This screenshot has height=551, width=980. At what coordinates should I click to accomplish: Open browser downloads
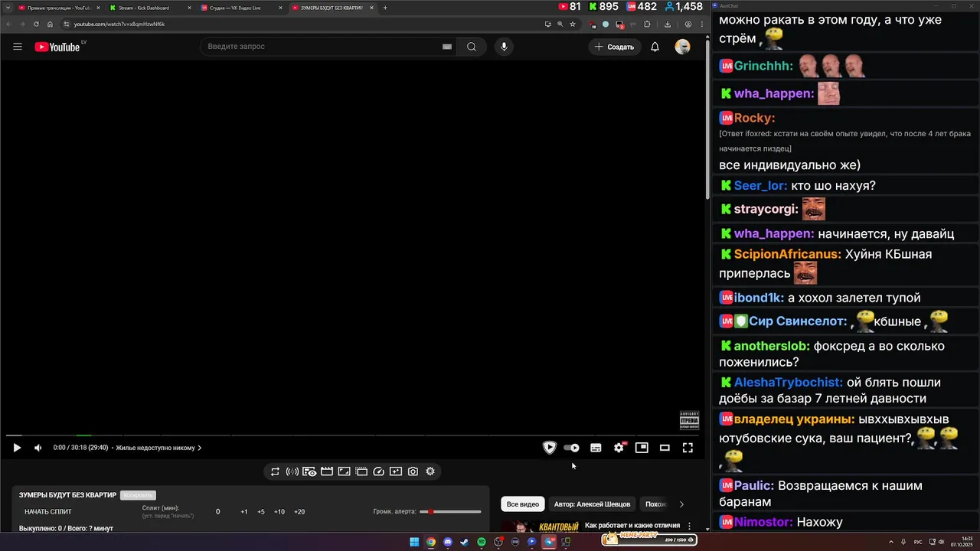(668, 24)
